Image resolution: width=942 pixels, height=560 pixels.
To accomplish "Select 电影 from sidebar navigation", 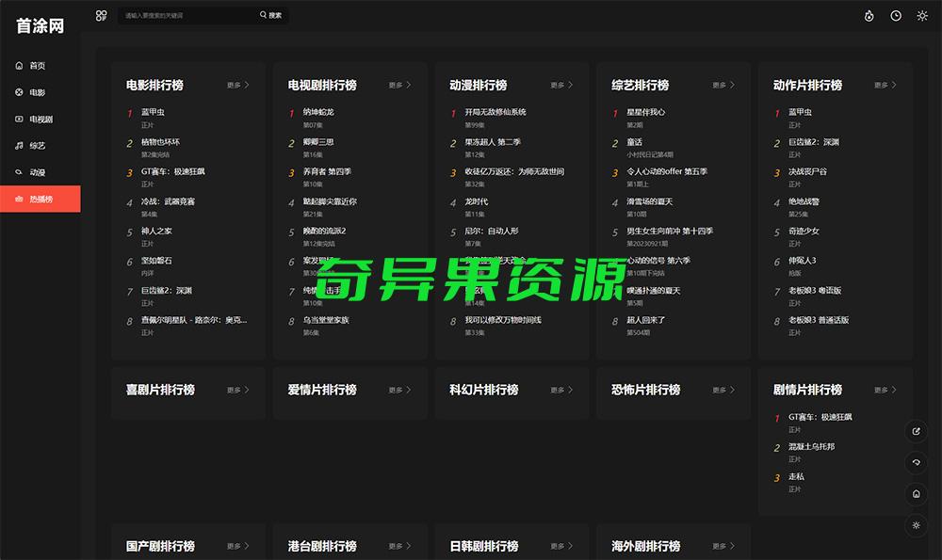I will tap(38, 93).
